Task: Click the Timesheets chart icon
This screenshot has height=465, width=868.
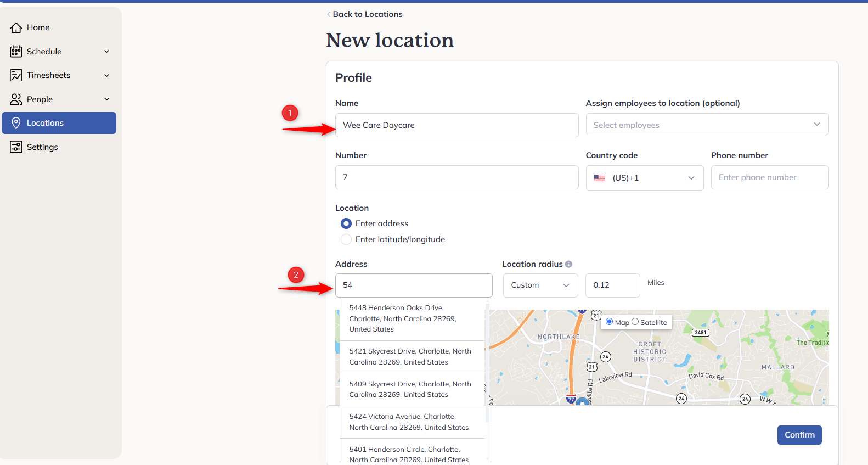Action: (16, 75)
